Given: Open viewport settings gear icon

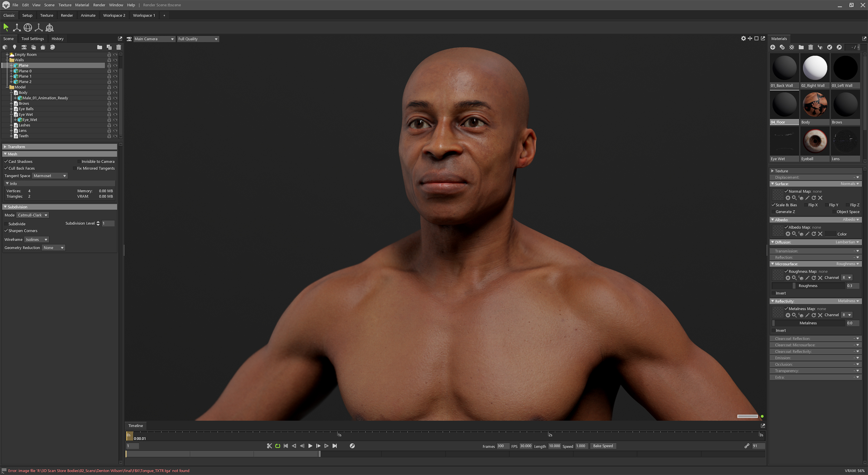Looking at the screenshot, I should click(x=743, y=39).
